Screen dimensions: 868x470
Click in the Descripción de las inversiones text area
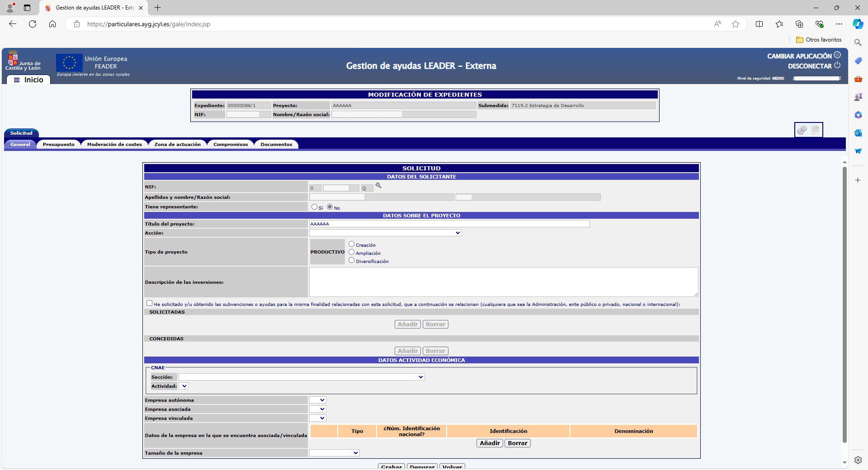(x=504, y=282)
